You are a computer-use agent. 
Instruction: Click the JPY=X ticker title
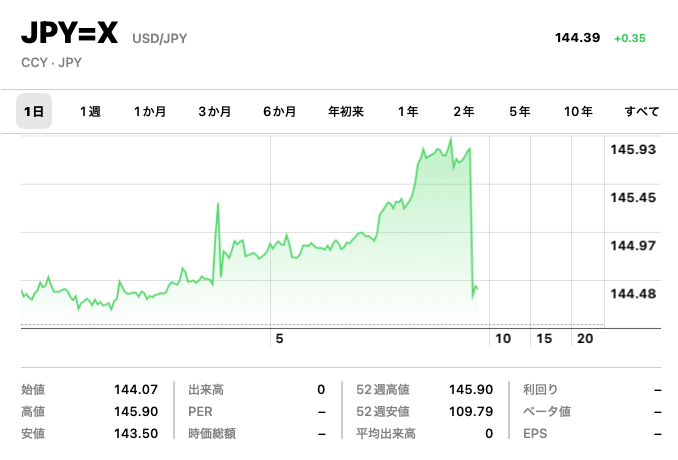(70, 37)
